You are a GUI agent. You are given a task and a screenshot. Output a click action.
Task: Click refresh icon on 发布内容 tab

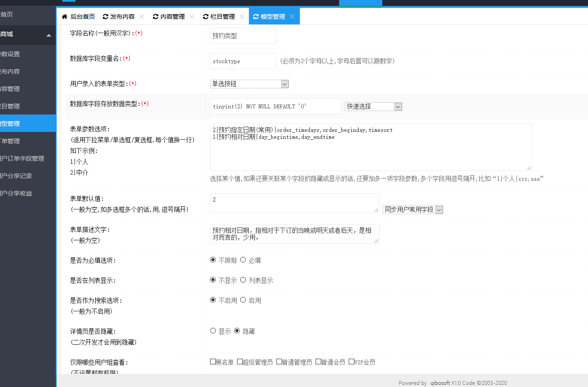click(x=105, y=17)
